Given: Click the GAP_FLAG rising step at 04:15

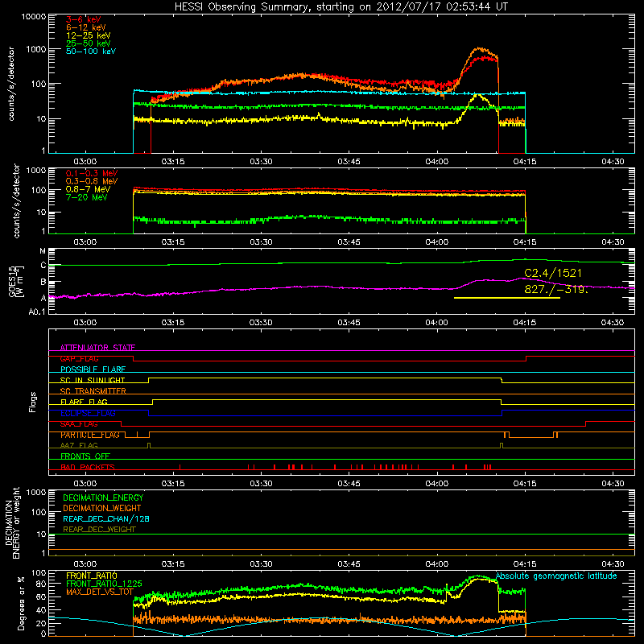Looking at the screenshot, I should 526,358.
